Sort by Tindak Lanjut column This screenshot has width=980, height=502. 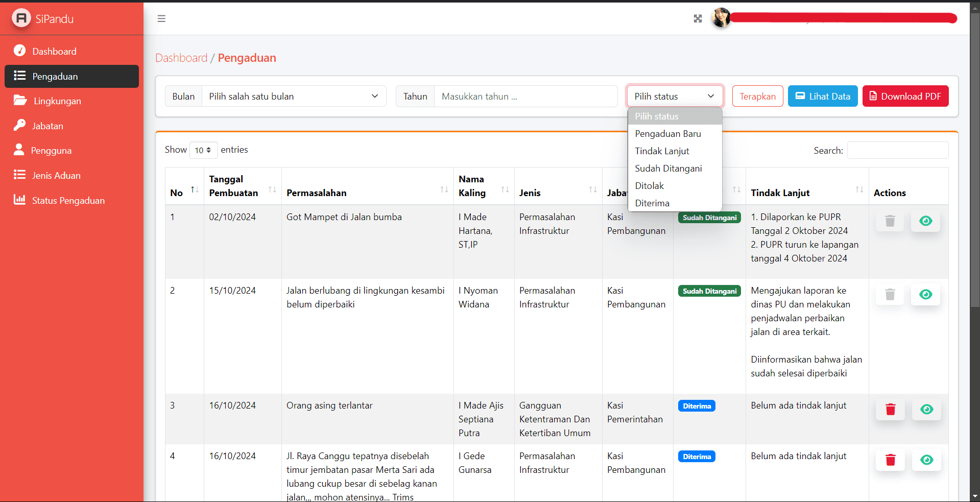pyautogui.click(x=807, y=186)
